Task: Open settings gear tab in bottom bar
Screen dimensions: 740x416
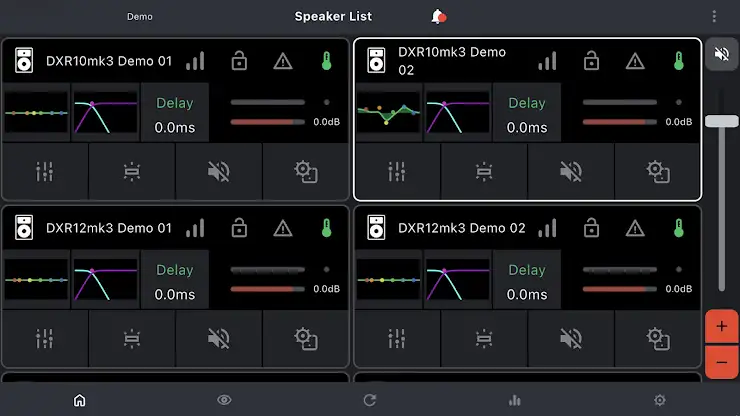Action: 660,400
